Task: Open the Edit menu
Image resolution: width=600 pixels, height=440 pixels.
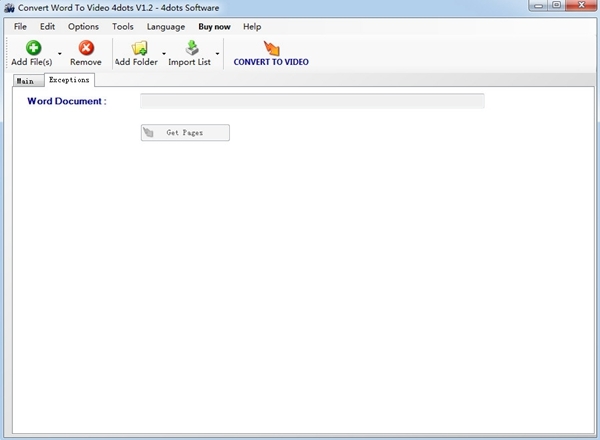Action: (47, 27)
